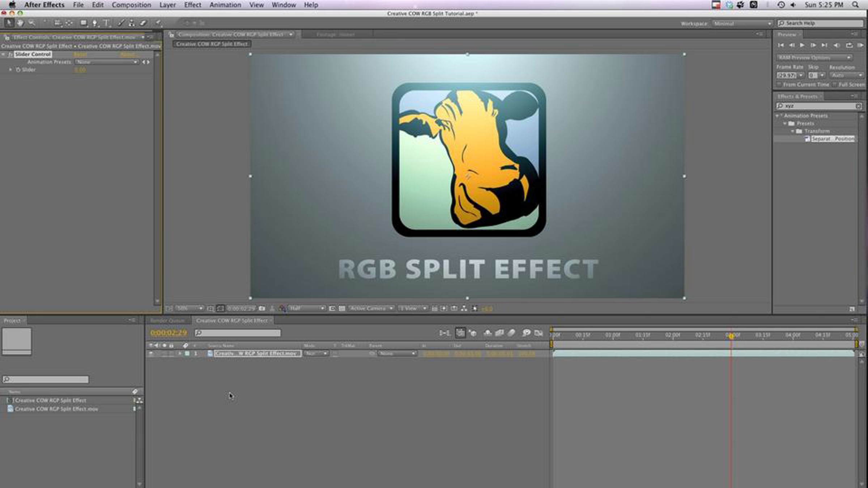Open RAM Preview Options dropdown
Screen dimensions: 868x488
point(814,58)
